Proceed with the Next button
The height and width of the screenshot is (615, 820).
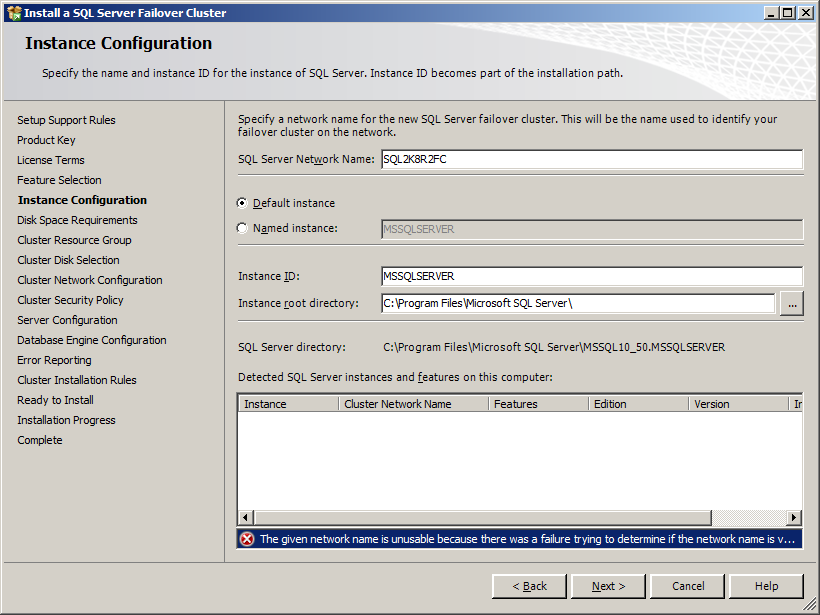pyautogui.click(x=608, y=586)
